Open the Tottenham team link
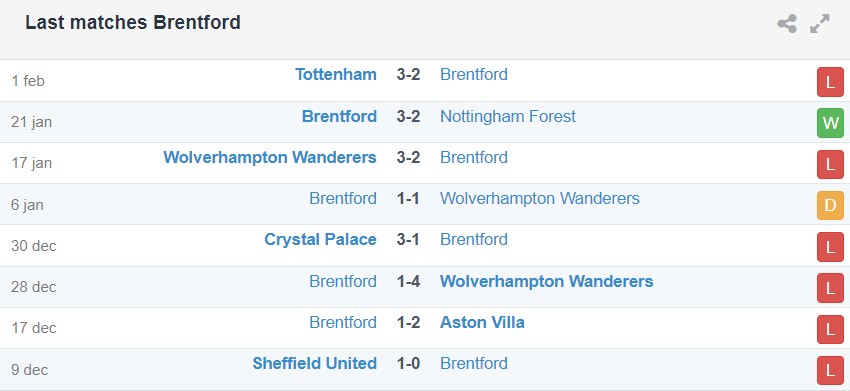Image resolution: width=850 pixels, height=391 pixels. point(336,74)
